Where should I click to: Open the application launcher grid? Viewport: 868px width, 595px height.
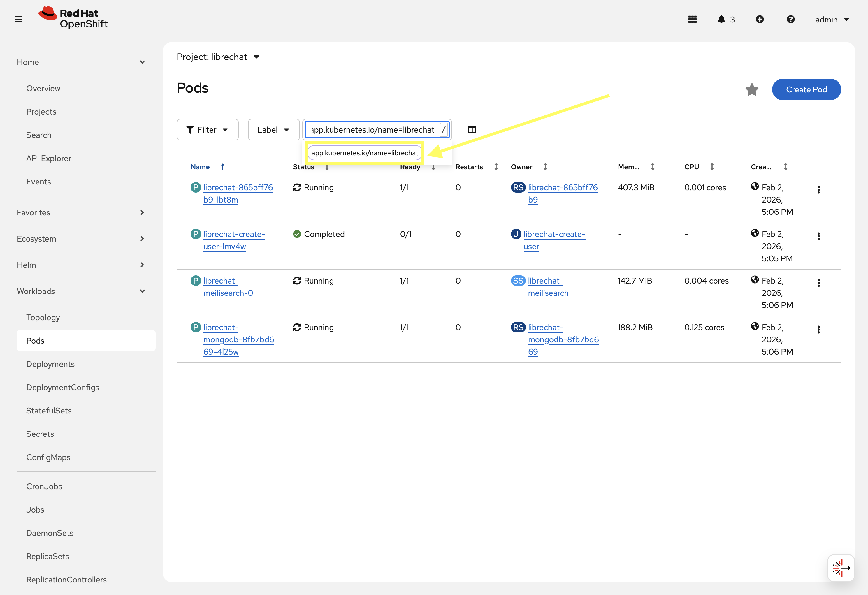692,19
